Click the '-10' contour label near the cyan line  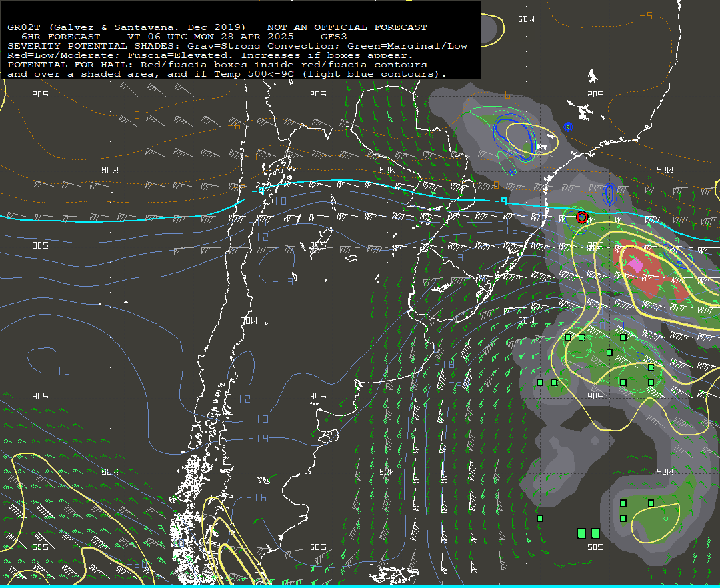pos(277,201)
